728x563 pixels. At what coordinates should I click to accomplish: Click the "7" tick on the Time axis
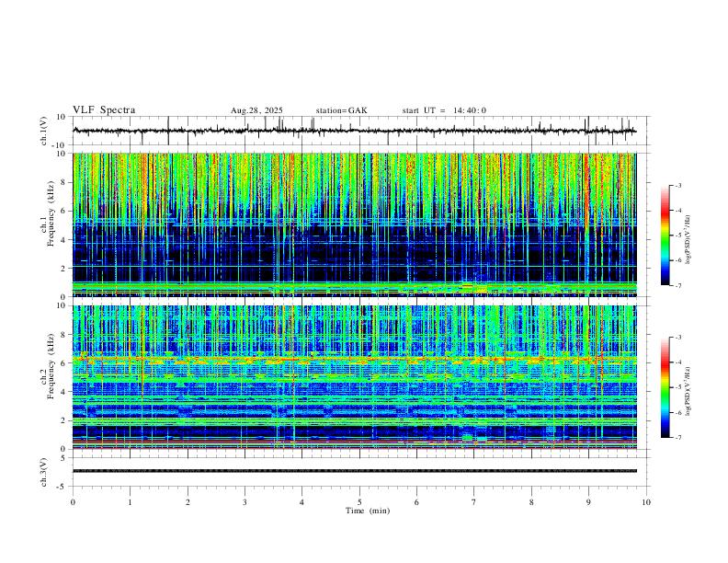(x=474, y=502)
